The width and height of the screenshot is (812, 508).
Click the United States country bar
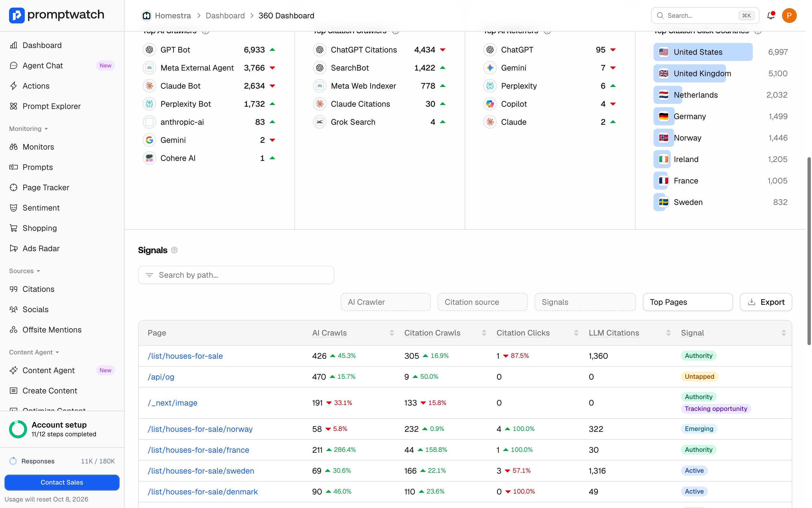pyautogui.click(x=703, y=52)
